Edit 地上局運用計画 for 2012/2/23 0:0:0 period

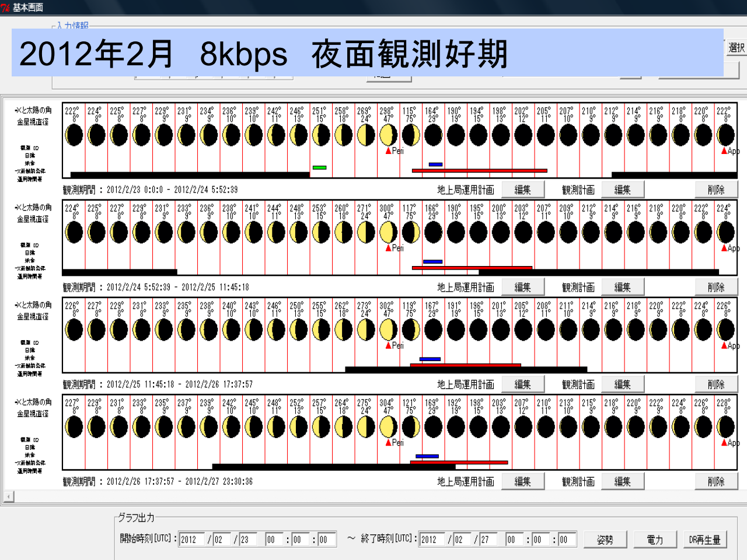[x=523, y=190]
